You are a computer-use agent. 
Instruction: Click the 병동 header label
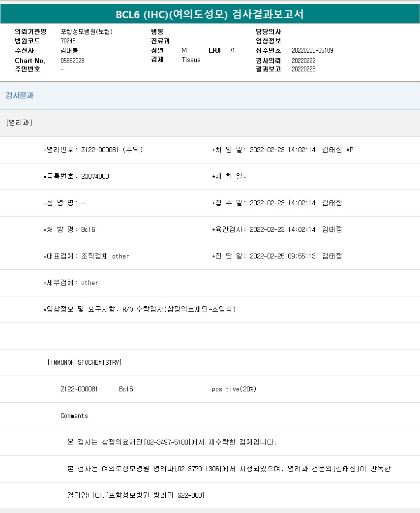157,32
